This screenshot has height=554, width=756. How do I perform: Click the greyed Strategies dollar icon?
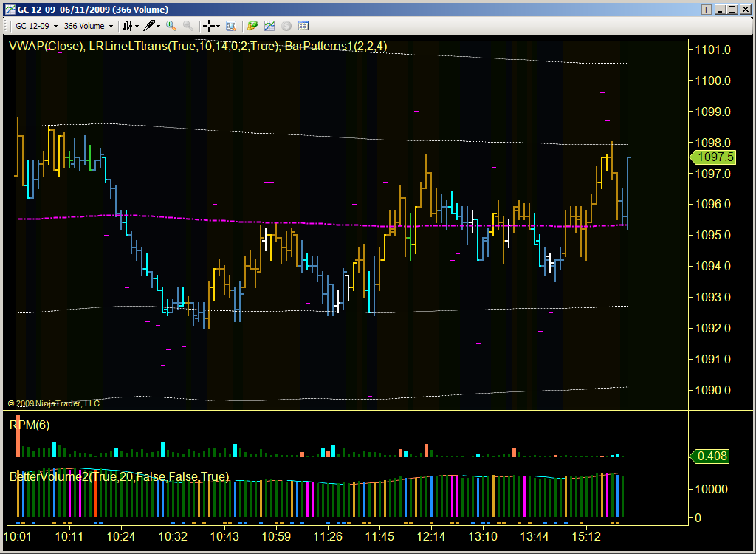tap(286, 26)
